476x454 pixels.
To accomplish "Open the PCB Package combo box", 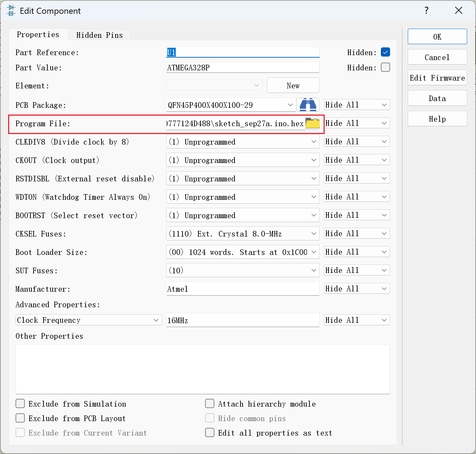I will 231,105.
